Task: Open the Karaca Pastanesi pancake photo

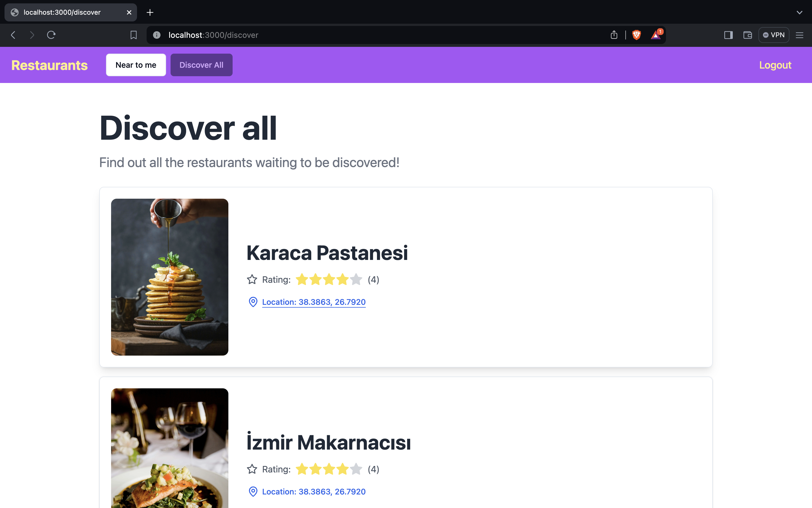Action: tap(170, 277)
